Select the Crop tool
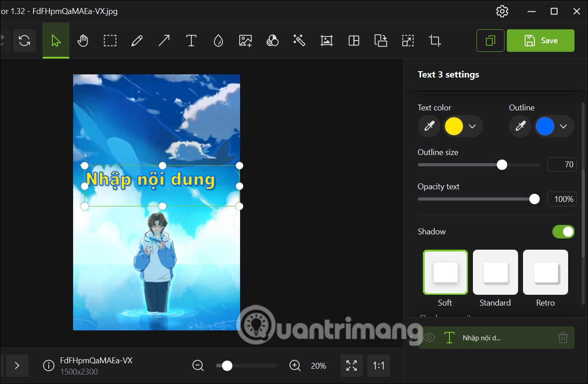Image resolution: width=588 pixels, height=384 pixels. click(x=435, y=41)
